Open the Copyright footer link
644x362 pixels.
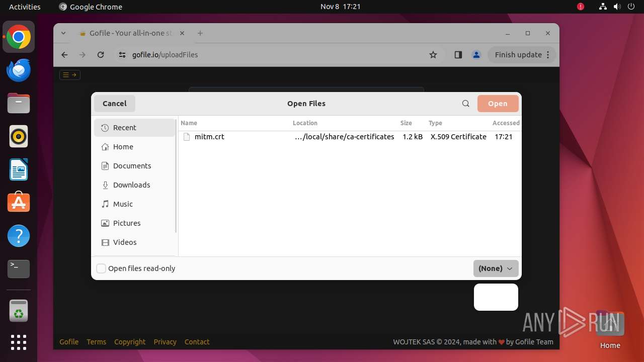coord(130,342)
